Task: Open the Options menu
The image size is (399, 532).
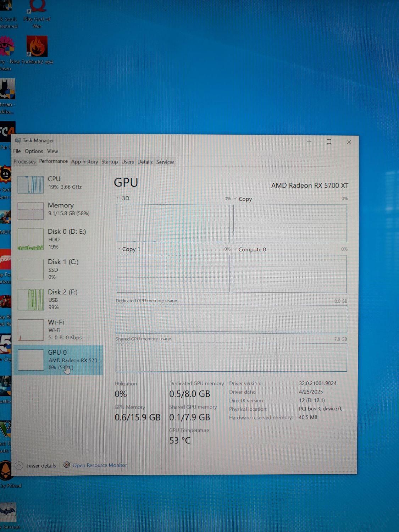Action: pyautogui.click(x=34, y=151)
